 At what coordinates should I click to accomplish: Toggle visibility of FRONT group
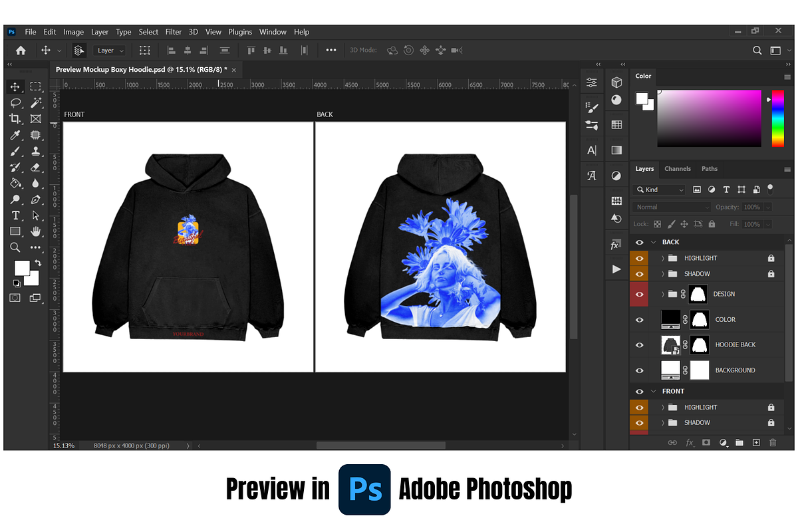point(639,392)
